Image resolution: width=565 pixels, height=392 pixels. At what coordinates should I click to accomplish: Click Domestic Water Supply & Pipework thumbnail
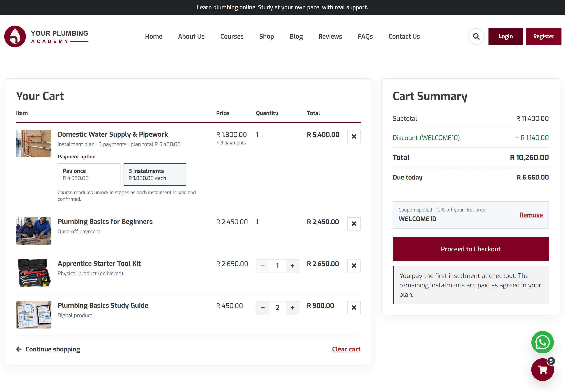pos(34,144)
